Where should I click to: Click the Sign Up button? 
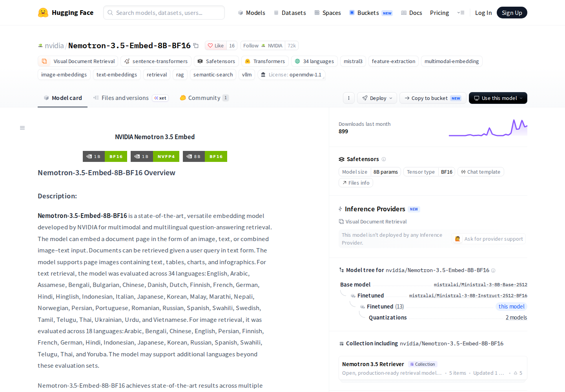[512, 13]
